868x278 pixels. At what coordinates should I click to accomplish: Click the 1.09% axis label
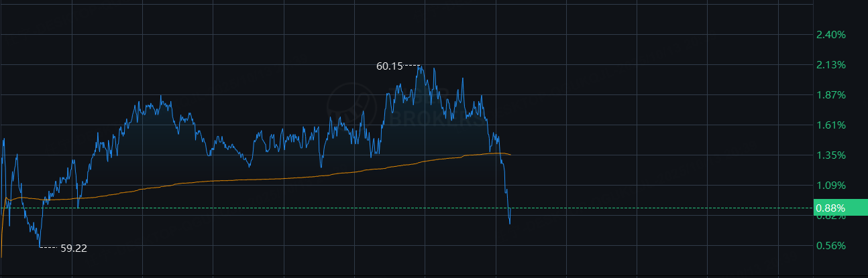coord(830,186)
